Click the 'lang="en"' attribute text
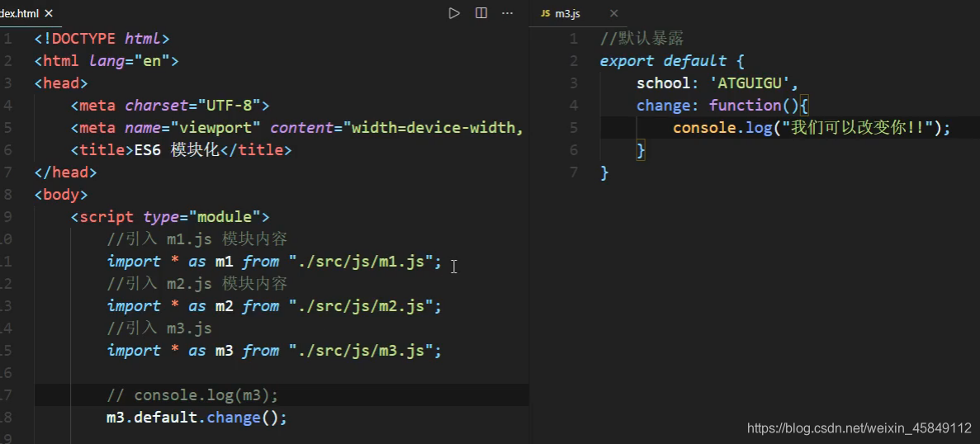 coord(130,61)
